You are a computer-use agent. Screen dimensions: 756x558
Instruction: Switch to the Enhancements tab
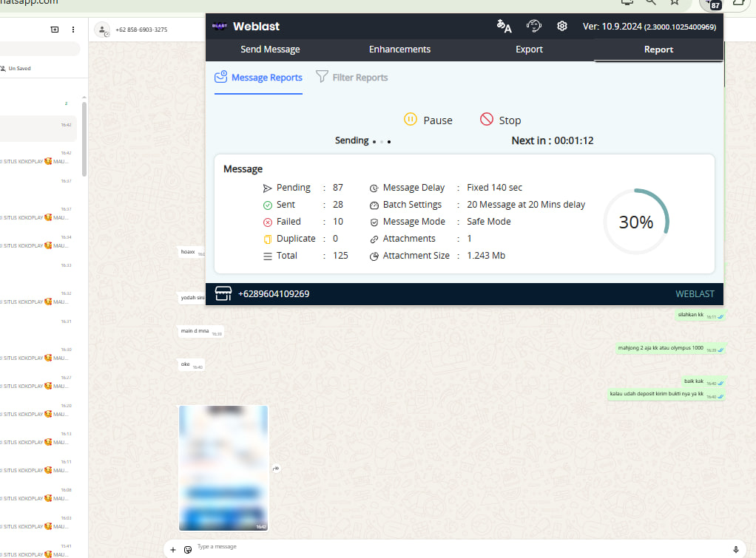tap(399, 50)
